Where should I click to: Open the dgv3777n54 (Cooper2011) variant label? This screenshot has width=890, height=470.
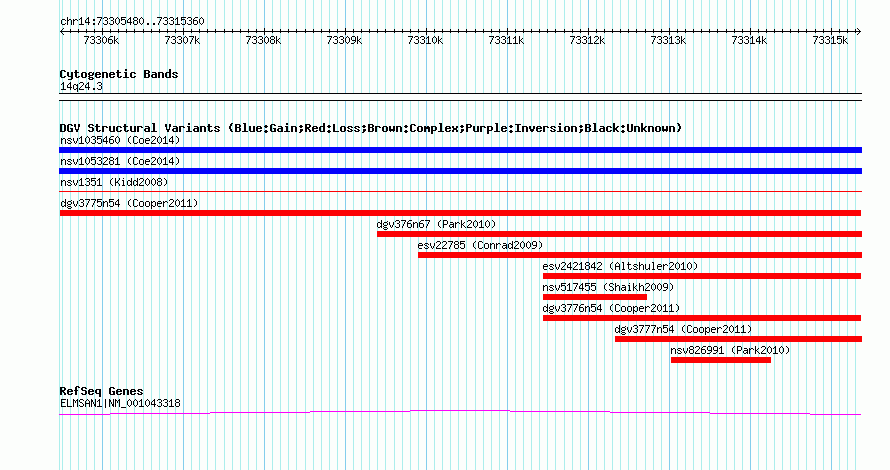(x=683, y=329)
